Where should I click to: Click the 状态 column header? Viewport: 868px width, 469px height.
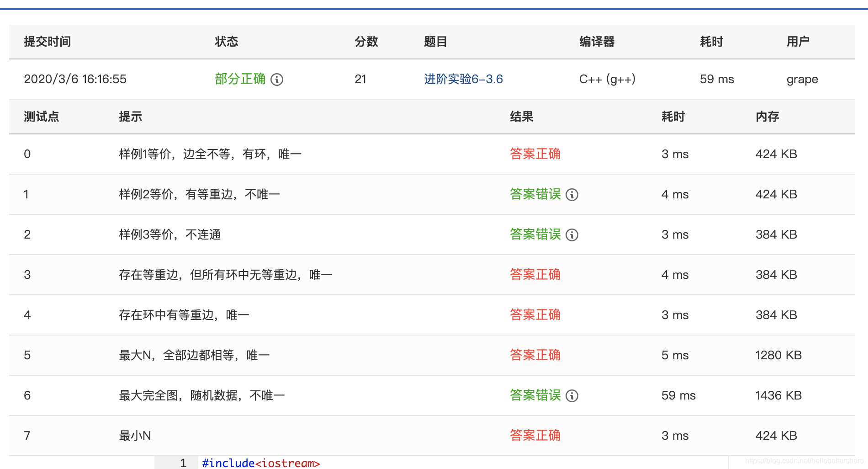(227, 42)
